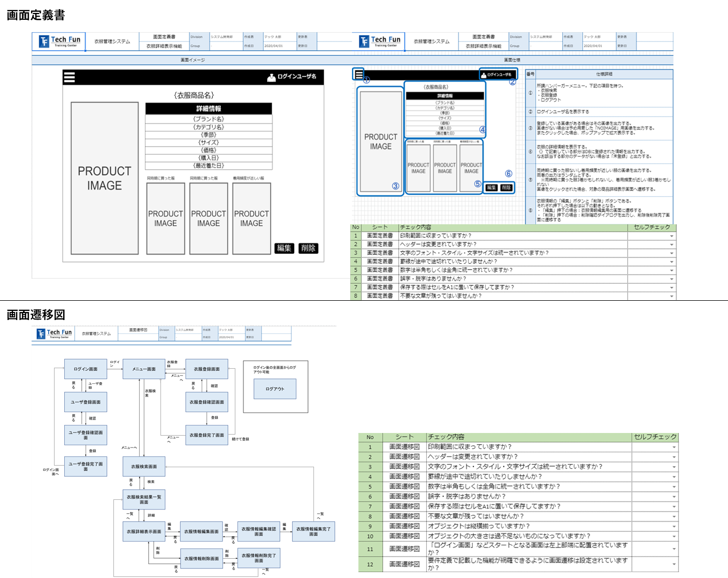Image resolution: width=728 pixels, height=578 pixels.
Task: Open self-check dropdown for 画面遷移図 row 12
Action: (x=674, y=564)
